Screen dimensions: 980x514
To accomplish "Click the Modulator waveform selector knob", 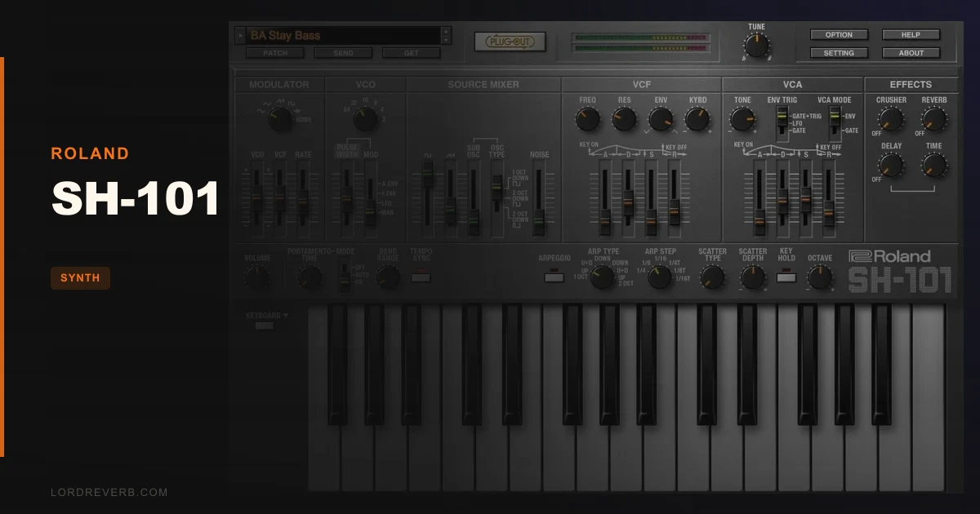I will 280,119.
